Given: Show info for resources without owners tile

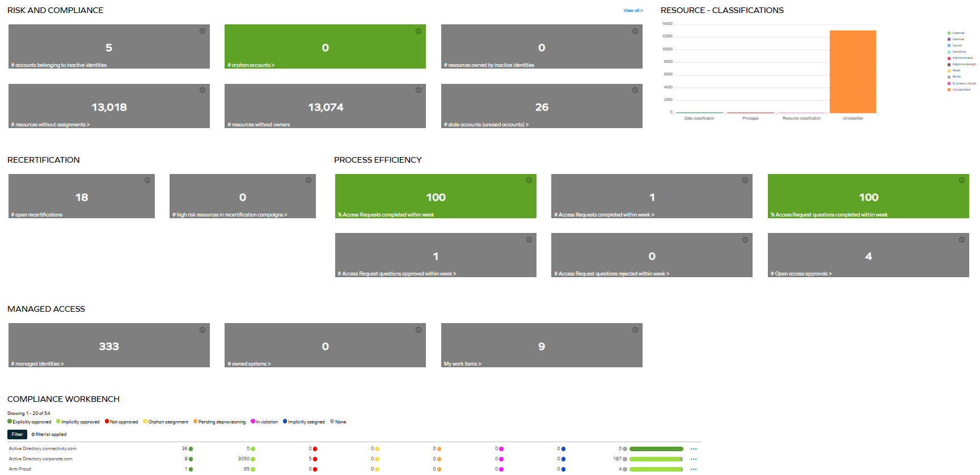Looking at the screenshot, I should point(419,90).
